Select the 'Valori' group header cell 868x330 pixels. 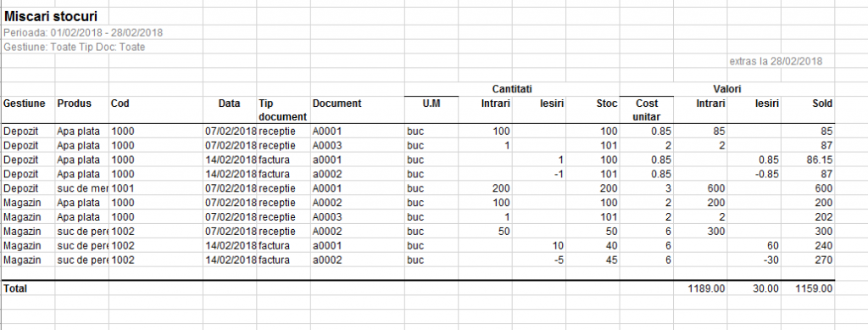click(x=726, y=89)
